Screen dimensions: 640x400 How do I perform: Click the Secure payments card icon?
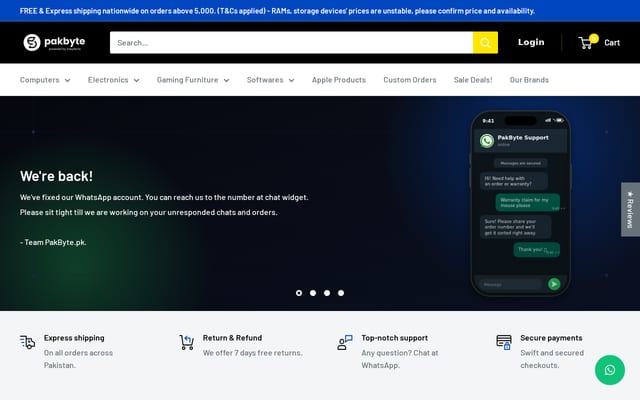pyautogui.click(x=504, y=342)
